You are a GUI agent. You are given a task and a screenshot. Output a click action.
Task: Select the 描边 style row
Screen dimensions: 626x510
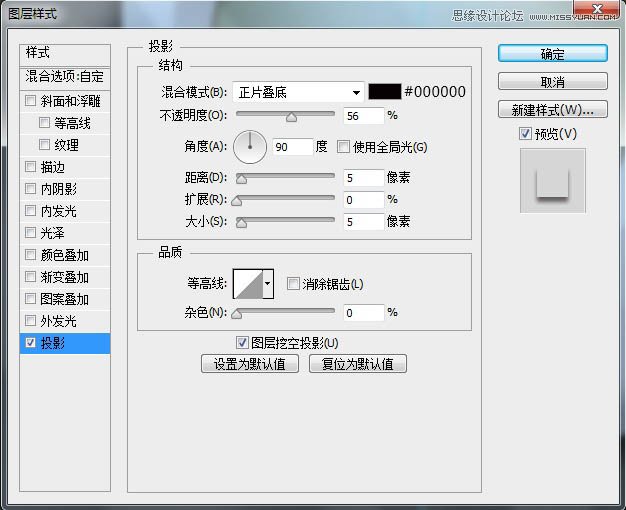tap(65, 167)
